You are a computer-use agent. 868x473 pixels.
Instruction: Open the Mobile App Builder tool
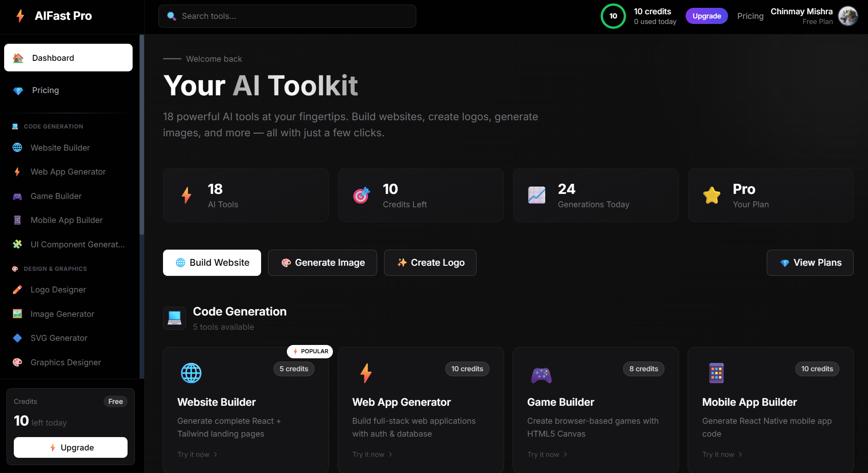pos(66,220)
